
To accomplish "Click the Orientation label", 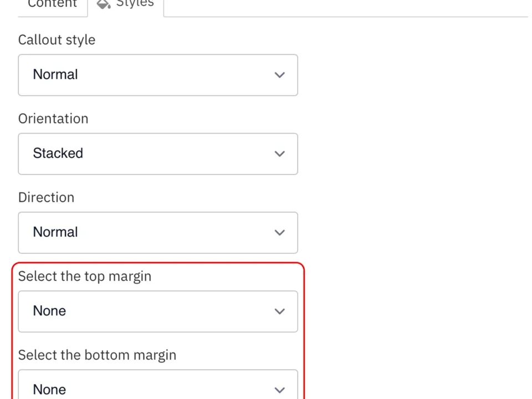I will click(53, 118).
